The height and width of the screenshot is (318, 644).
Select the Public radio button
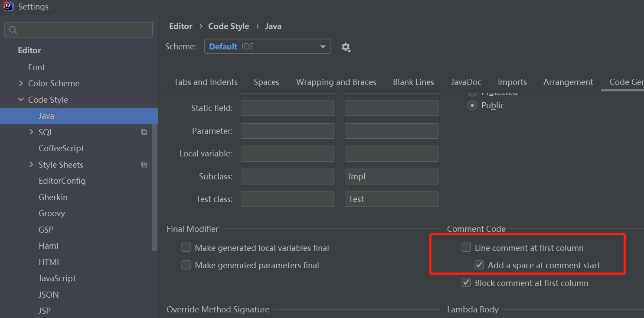tap(472, 105)
